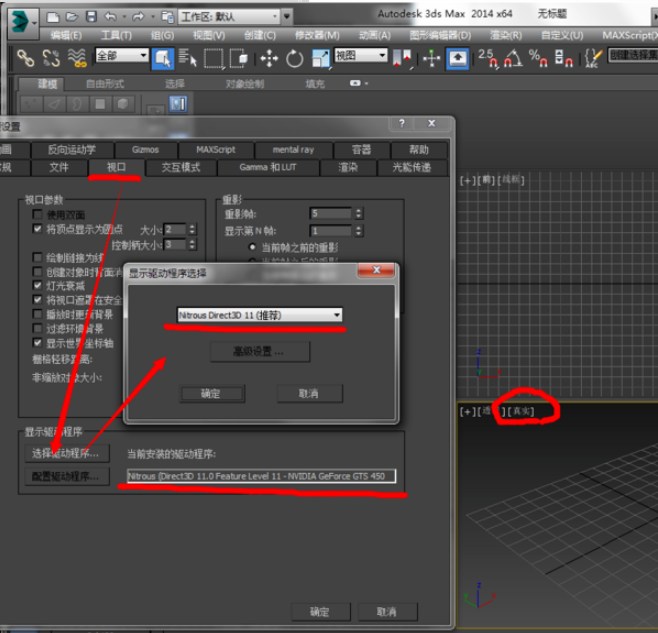Click the 显示第 N 帧 value field
658x633 pixels.
(x=331, y=230)
